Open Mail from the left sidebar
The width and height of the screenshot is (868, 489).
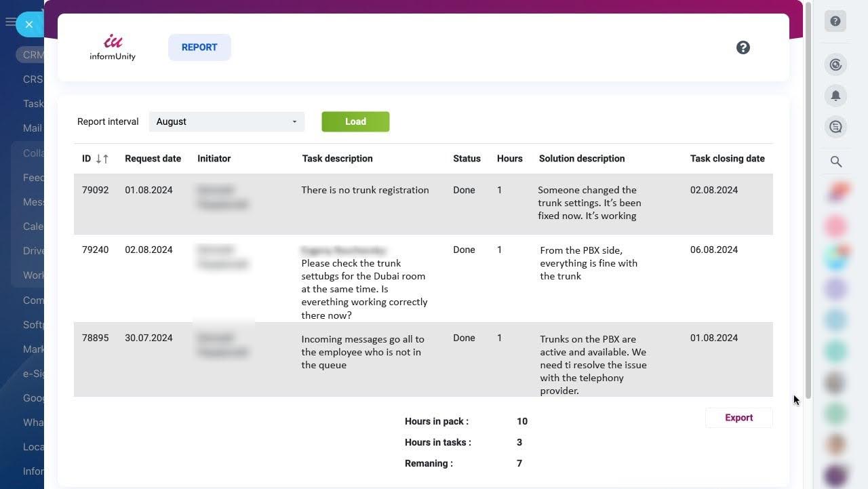click(32, 128)
